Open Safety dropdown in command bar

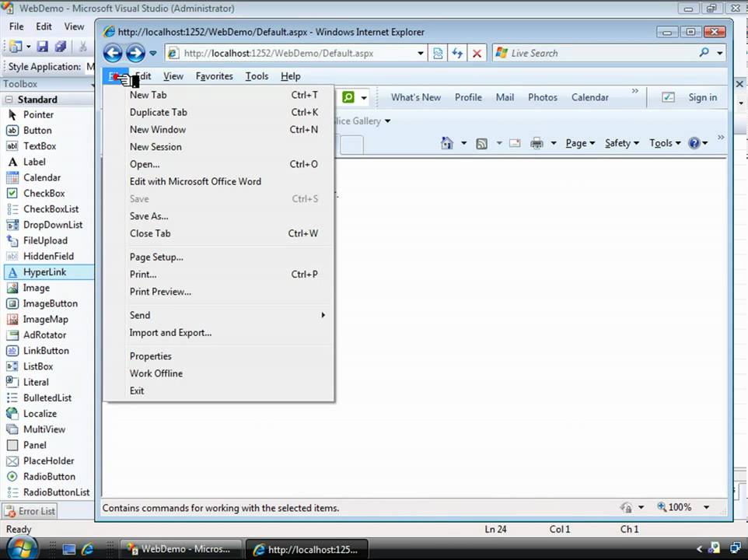coord(621,143)
